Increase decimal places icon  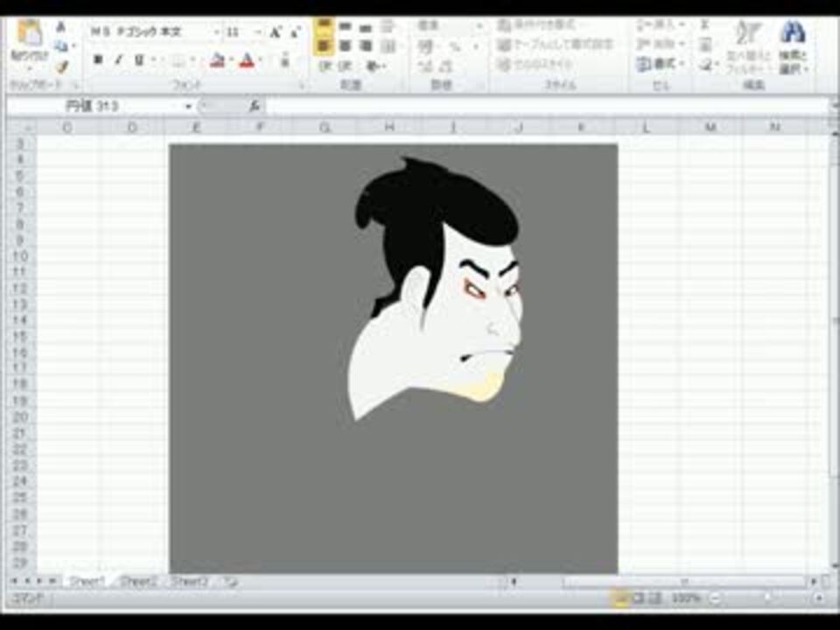click(x=425, y=66)
